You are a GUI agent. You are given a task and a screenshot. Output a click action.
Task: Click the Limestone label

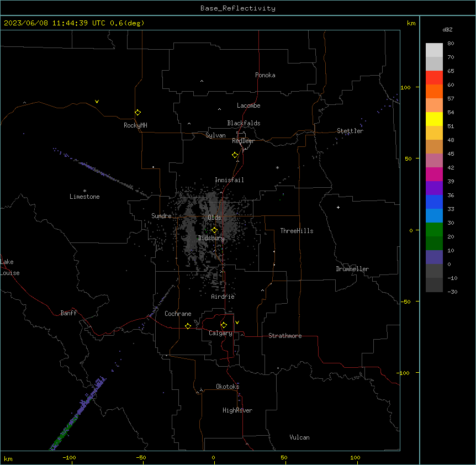pos(84,197)
